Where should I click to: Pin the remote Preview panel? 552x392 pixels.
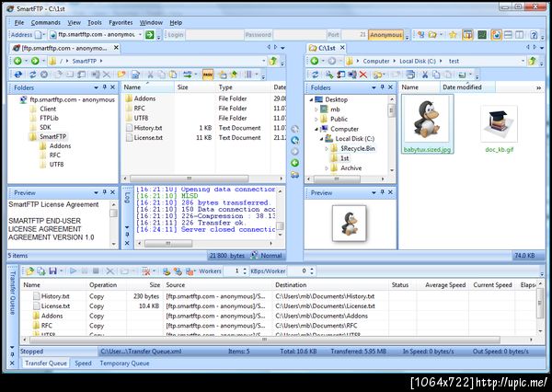click(x=105, y=192)
